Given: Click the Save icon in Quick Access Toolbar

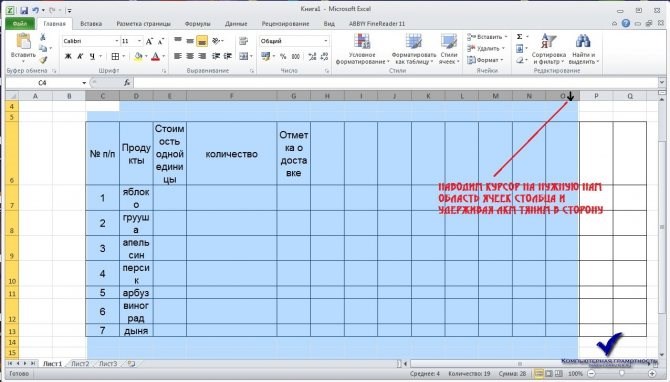Looking at the screenshot, I should tap(24, 10).
